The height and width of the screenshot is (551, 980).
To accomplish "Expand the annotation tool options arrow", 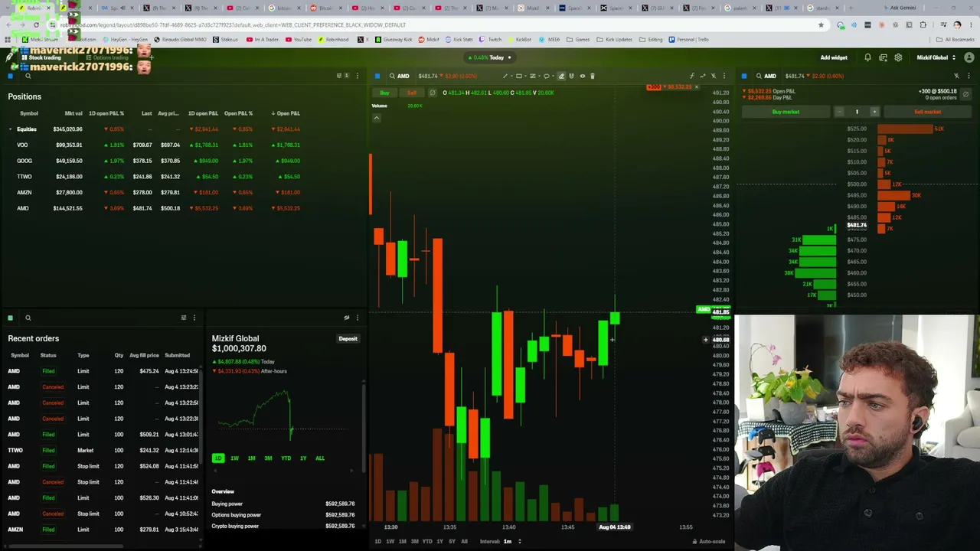I will point(552,76).
